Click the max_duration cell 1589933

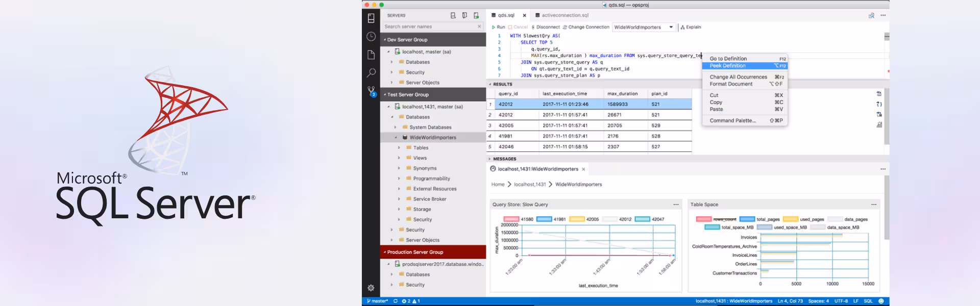626,104
